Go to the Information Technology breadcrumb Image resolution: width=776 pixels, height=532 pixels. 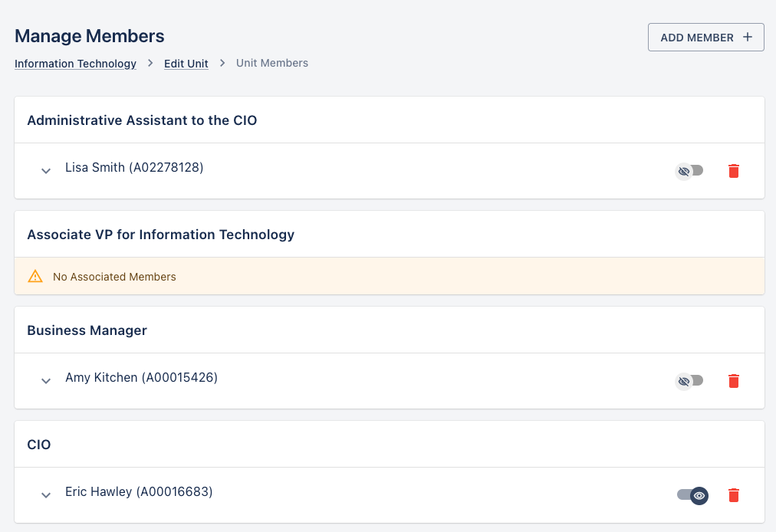pos(75,64)
